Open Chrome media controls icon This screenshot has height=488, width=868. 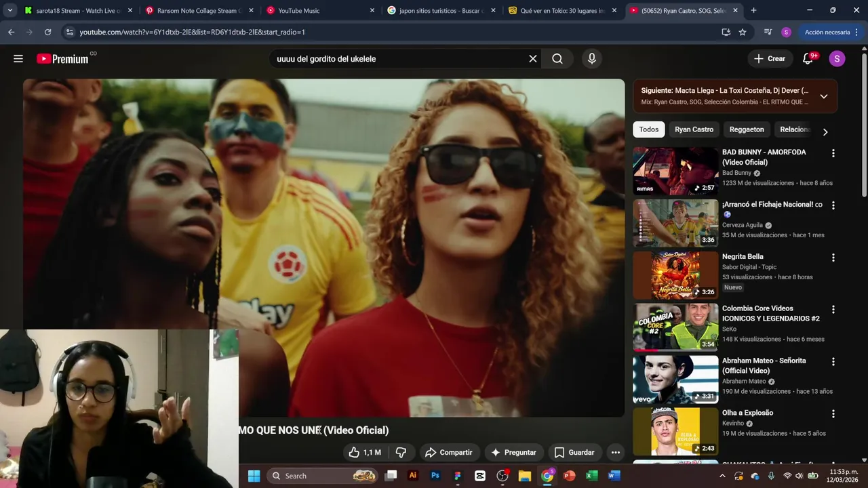768,32
